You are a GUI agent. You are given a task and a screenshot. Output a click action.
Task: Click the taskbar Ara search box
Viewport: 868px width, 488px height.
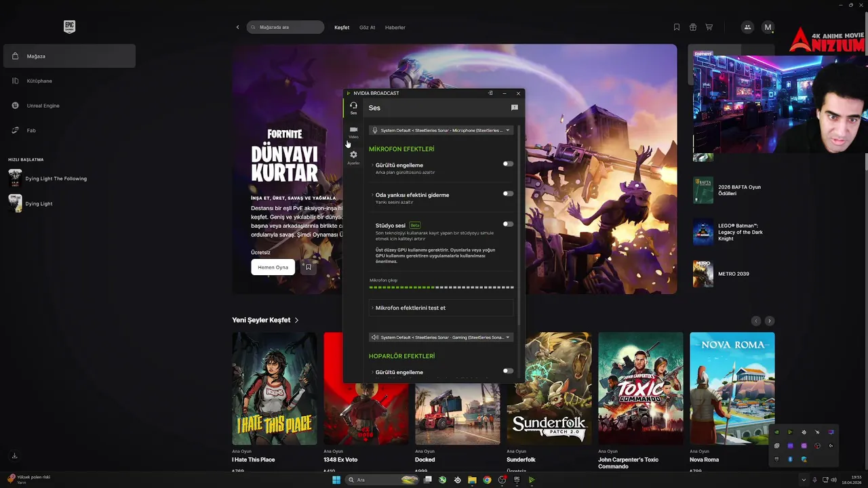tap(382, 480)
